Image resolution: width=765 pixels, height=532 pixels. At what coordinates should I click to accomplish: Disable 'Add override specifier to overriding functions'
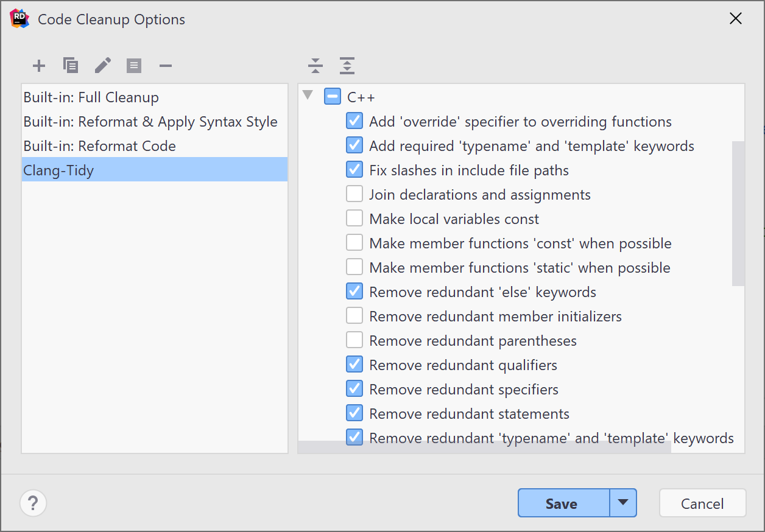point(354,121)
